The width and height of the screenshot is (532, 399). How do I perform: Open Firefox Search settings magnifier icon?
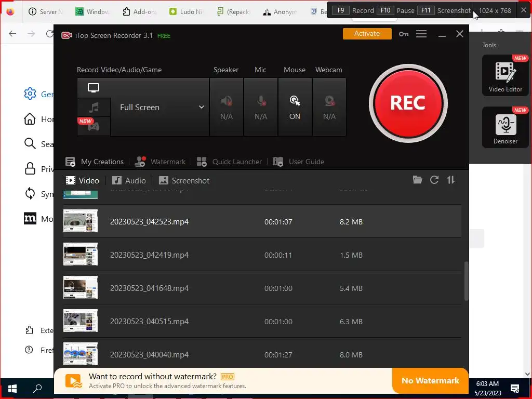click(x=30, y=143)
